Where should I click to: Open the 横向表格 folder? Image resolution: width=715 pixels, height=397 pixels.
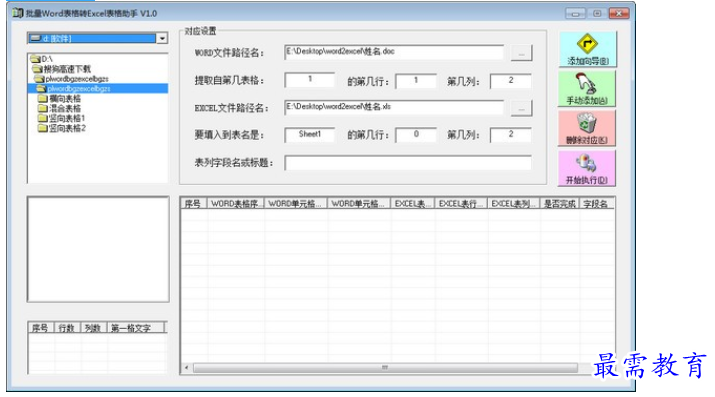(60, 98)
